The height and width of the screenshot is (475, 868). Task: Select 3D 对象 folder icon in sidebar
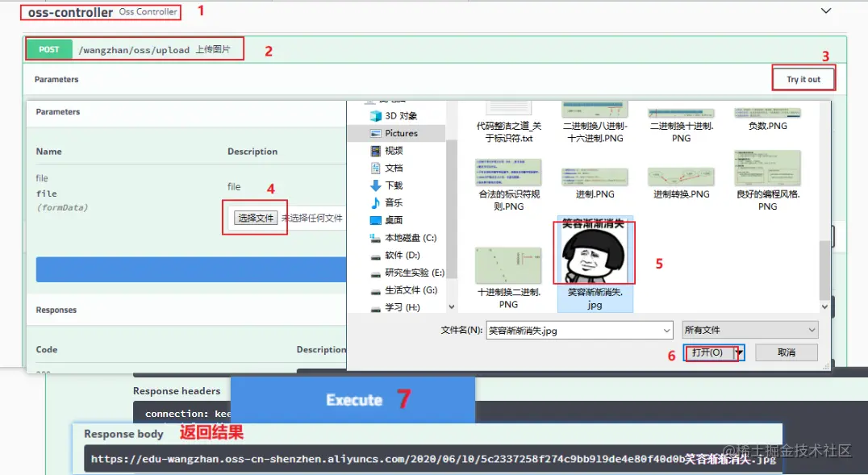coord(376,115)
